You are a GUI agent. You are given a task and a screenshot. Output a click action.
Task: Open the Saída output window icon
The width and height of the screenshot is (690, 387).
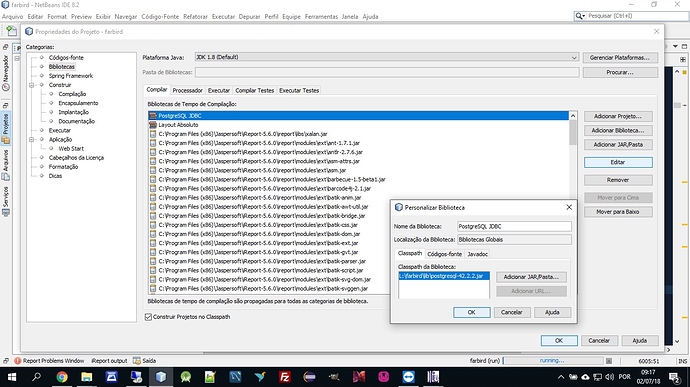pyautogui.click(x=137, y=361)
